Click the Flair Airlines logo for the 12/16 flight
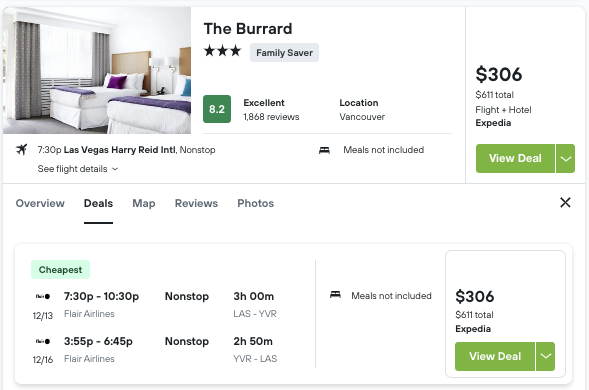This screenshot has width=589, height=390. tap(43, 342)
